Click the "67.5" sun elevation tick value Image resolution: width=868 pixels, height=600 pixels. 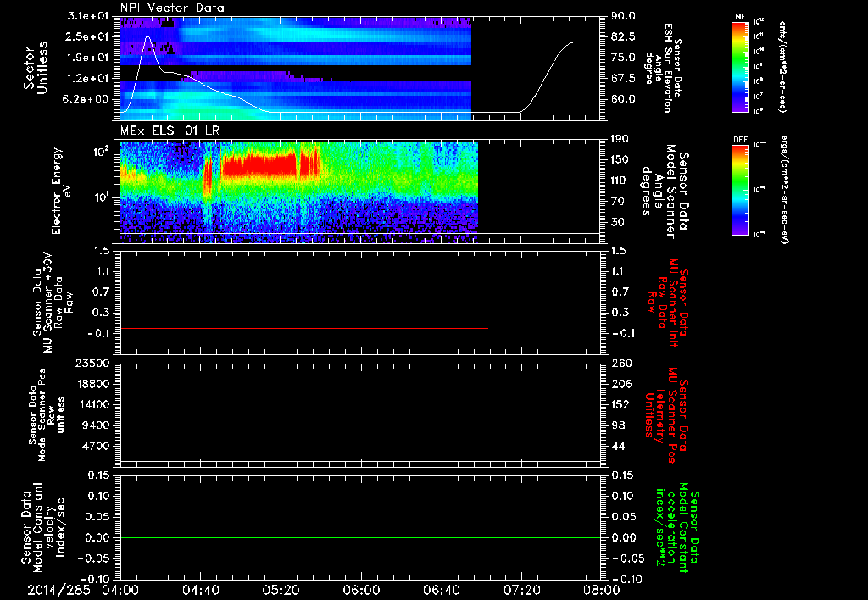click(623, 79)
